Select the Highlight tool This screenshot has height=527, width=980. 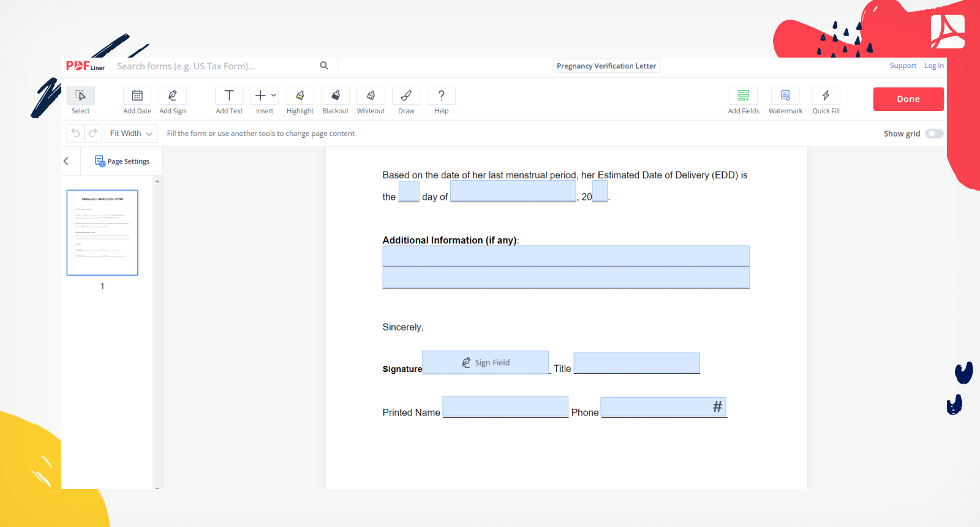[x=300, y=100]
